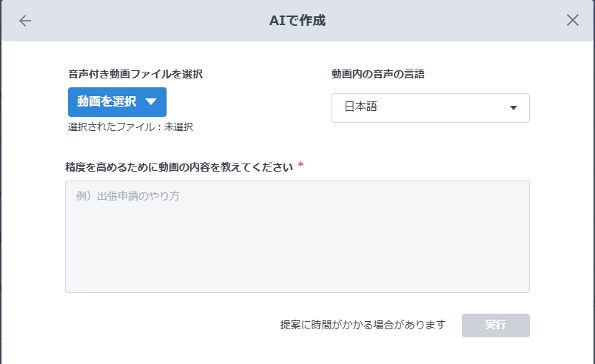The height and width of the screenshot is (364, 595).
Task: Click placeholder text 例）出張申請のやり方
Action: pyautogui.click(x=127, y=197)
